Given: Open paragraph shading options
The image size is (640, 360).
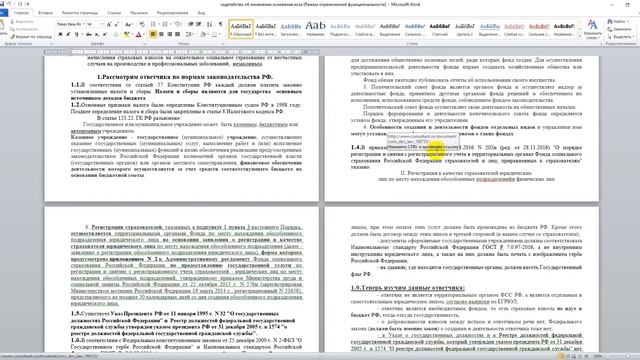Looking at the screenshot, I should 203,34.
